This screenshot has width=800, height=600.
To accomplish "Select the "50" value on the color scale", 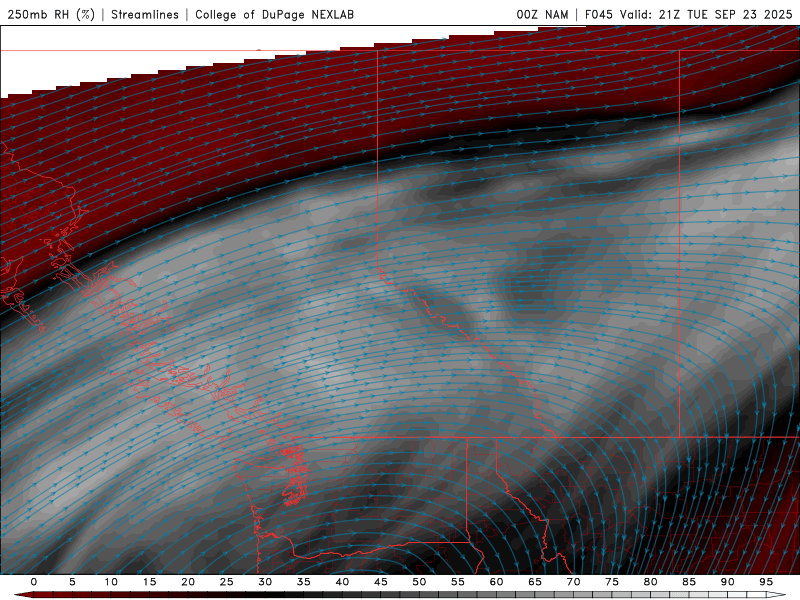I will (419, 582).
